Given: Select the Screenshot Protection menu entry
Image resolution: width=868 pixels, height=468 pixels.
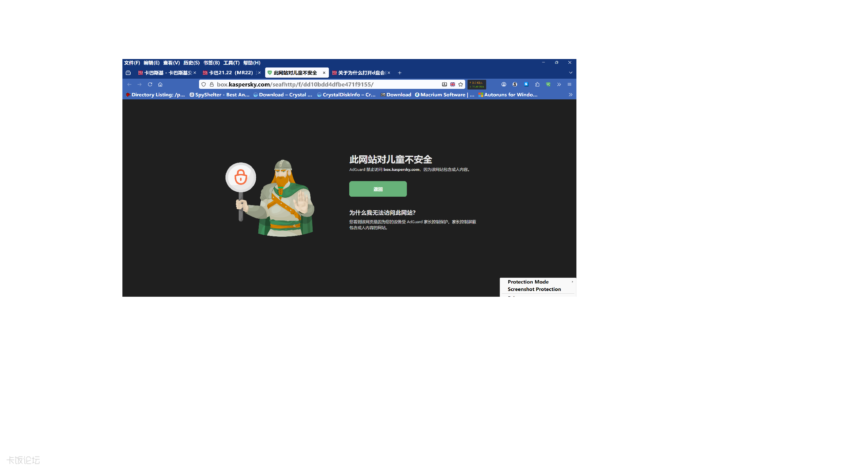Looking at the screenshot, I should point(534,289).
